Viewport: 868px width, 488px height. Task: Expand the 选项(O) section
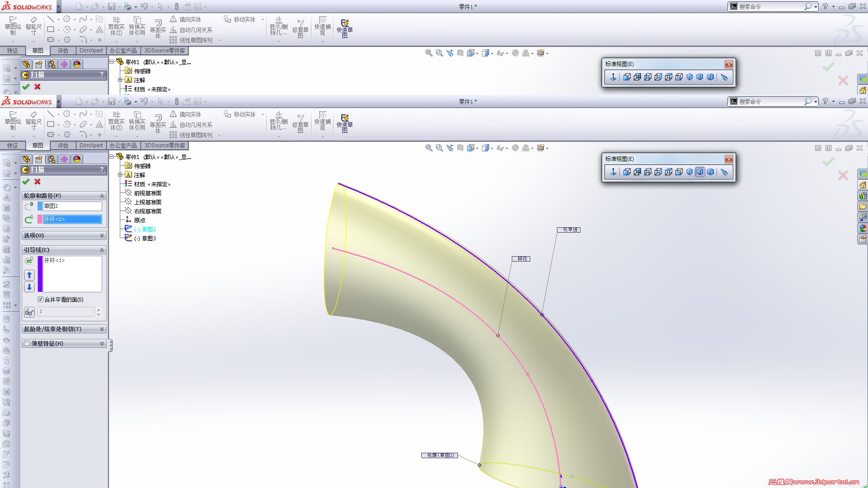click(x=102, y=235)
